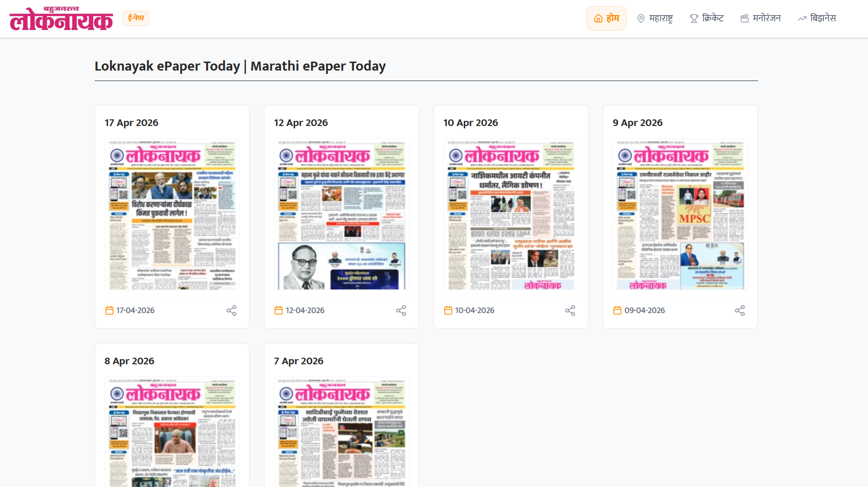Open 17 Apr 2026 newspaper thumbnail
The image size is (868, 487).
click(x=172, y=214)
